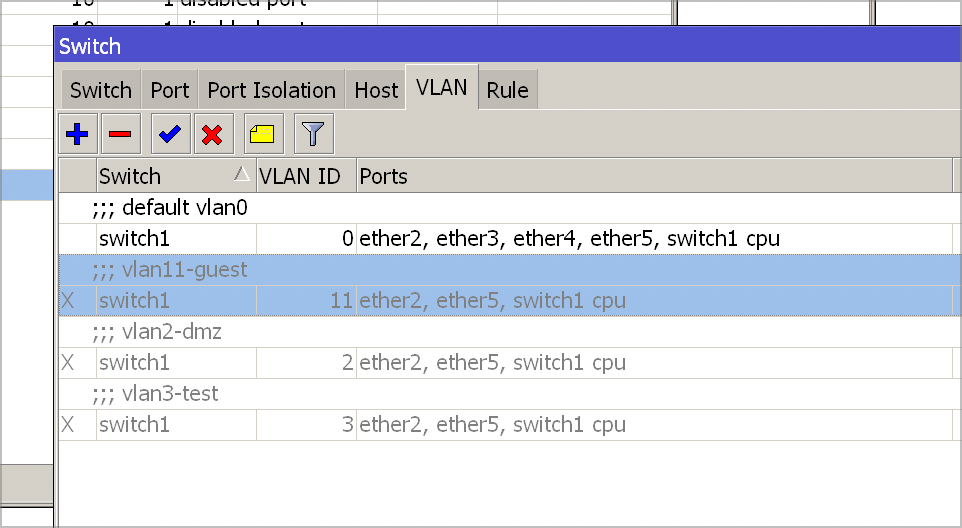
Task: Sort by the VLAN ID column header
Action: 300,176
